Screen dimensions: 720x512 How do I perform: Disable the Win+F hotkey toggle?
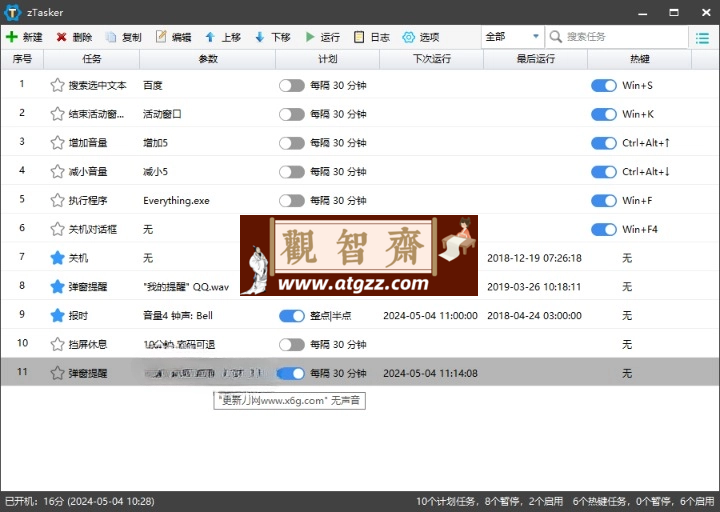click(x=604, y=201)
